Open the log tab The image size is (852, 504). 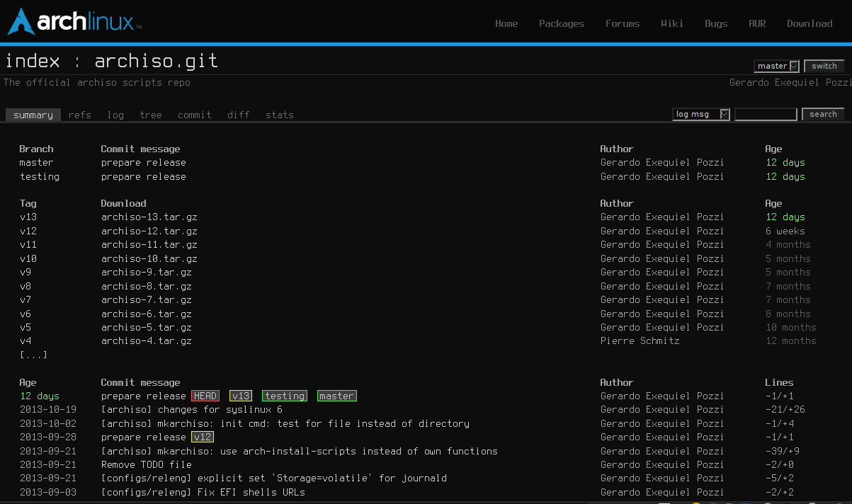click(115, 115)
